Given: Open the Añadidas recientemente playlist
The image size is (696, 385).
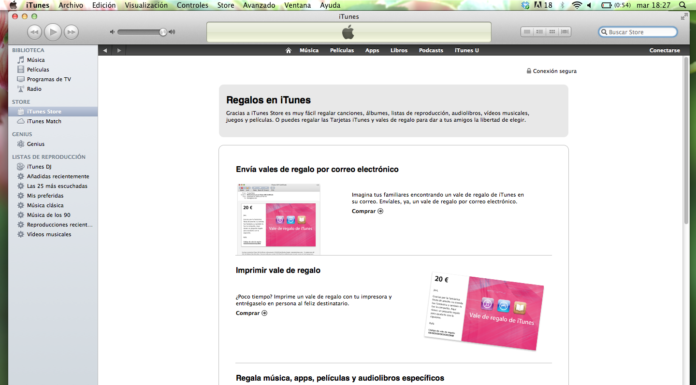Looking at the screenshot, I should pyautogui.click(x=53, y=177).
